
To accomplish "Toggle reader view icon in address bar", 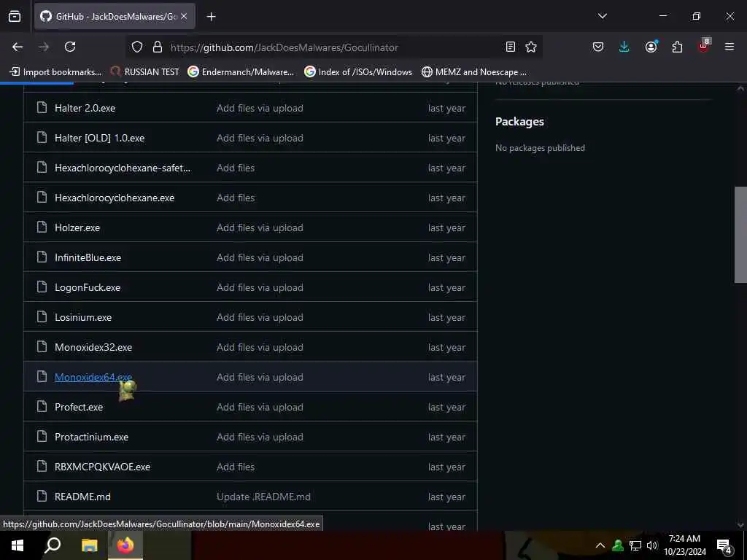I will (510, 47).
